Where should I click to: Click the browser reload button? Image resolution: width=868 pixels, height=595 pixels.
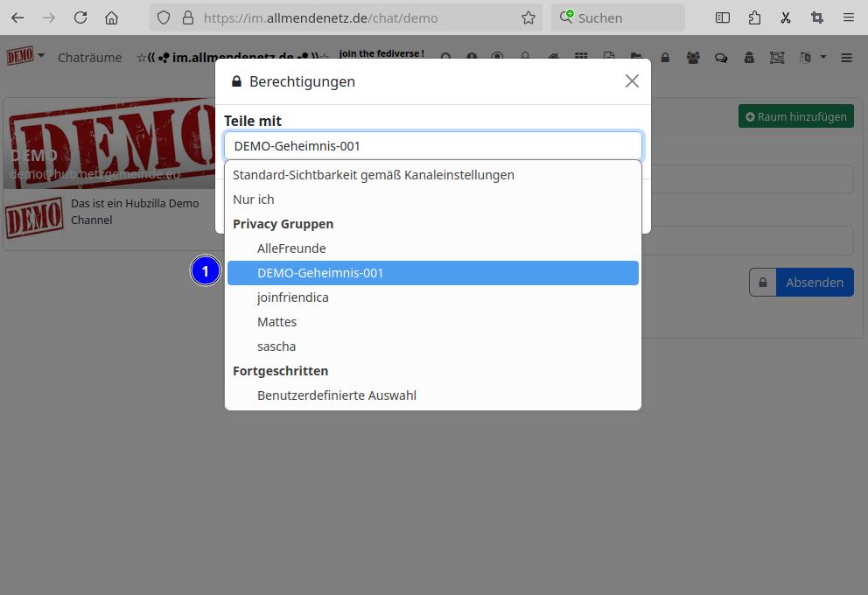pyautogui.click(x=80, y=17)
